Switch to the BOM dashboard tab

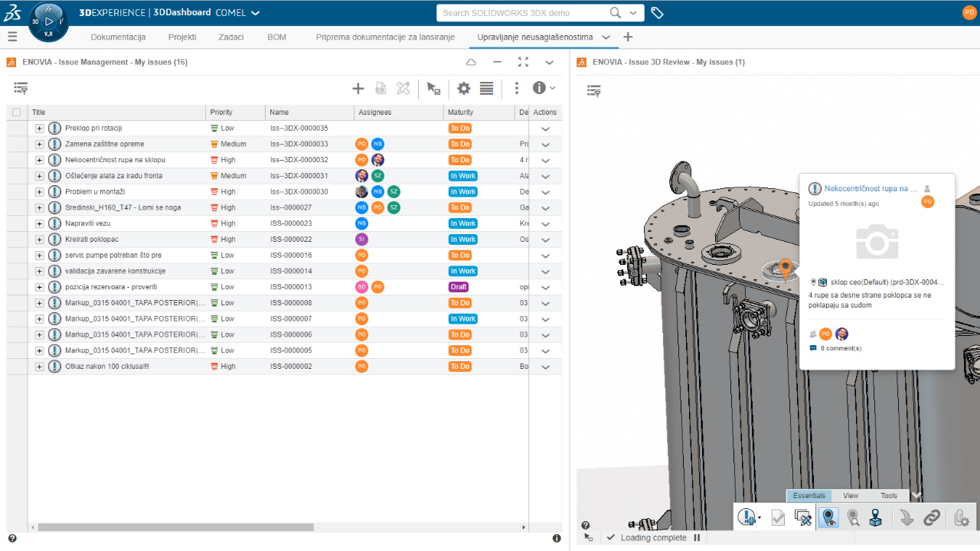click(276, 37)
